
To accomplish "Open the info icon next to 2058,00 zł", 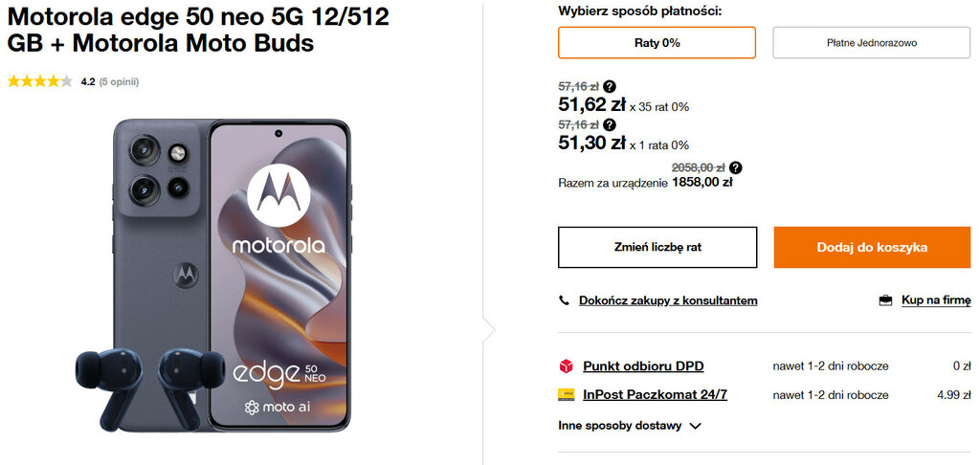I will (x=735, y=167).
